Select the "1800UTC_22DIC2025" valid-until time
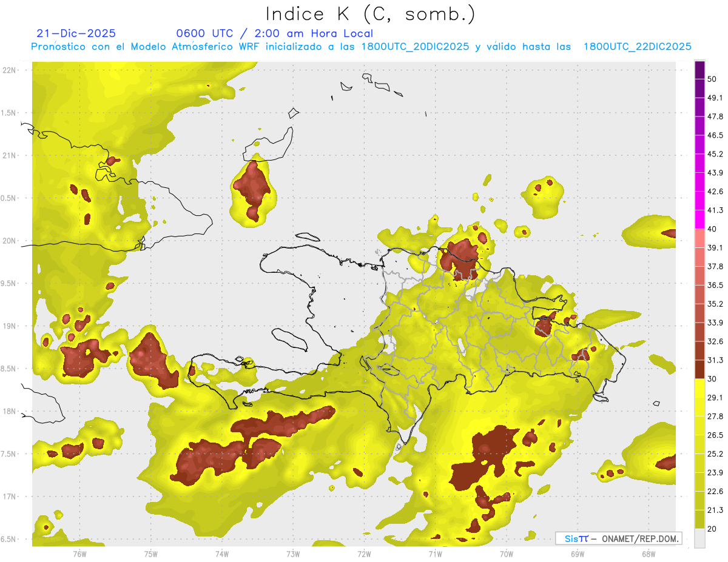This screenshot has height=562, width=728. point(638,47)
